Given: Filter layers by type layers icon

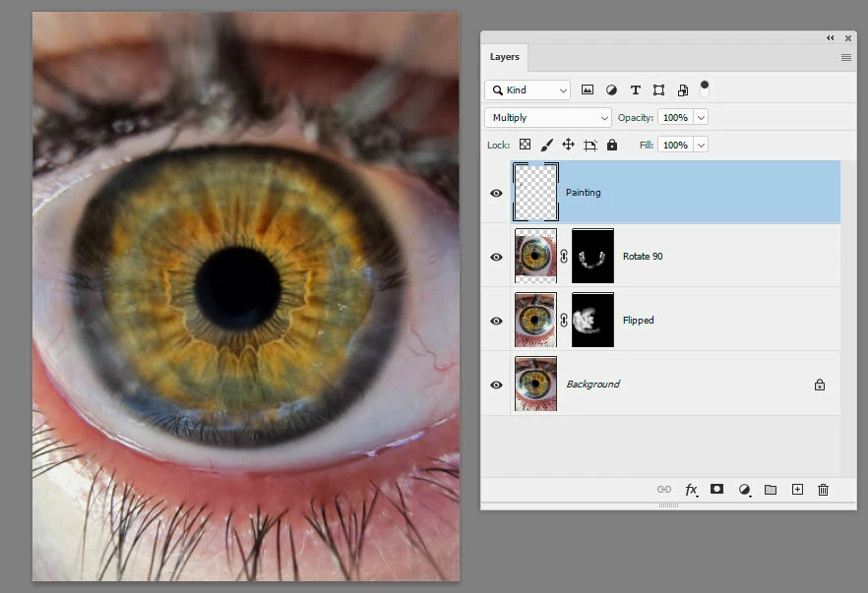Looking at the screenshot, I should click(636, 89).
